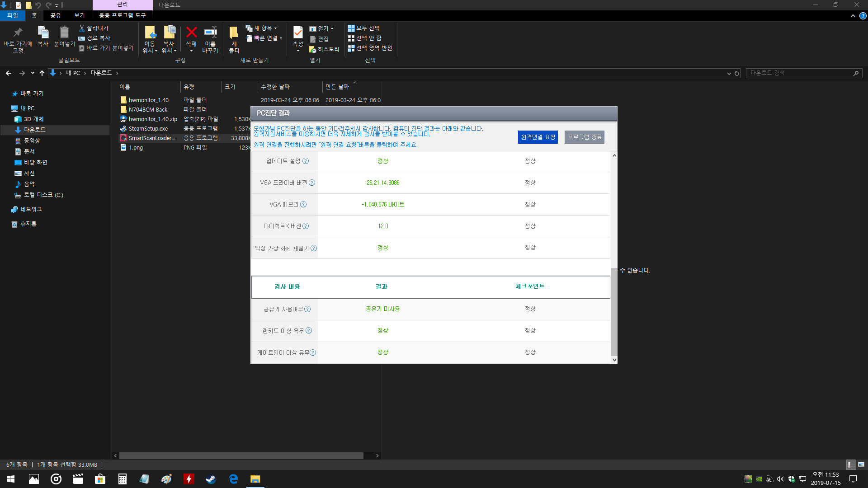Click help icon beside 업데이트 설정

click(306, 161)
